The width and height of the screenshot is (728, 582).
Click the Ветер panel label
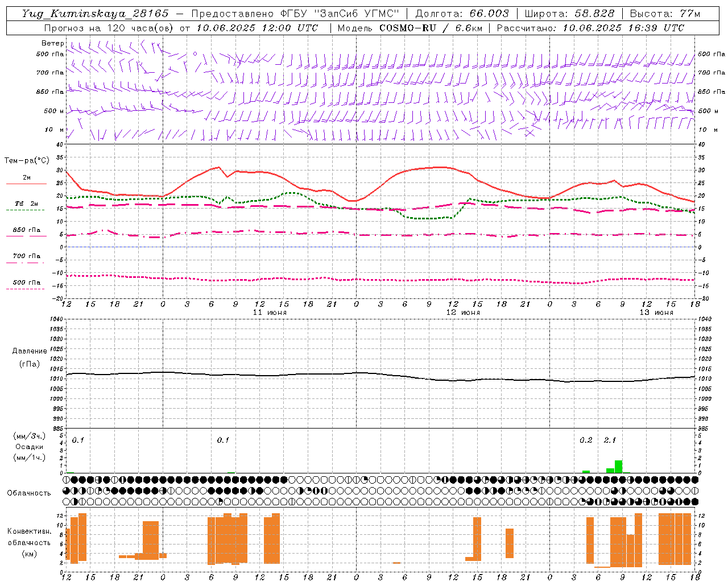pyautogui.click(x=53, y=43)
